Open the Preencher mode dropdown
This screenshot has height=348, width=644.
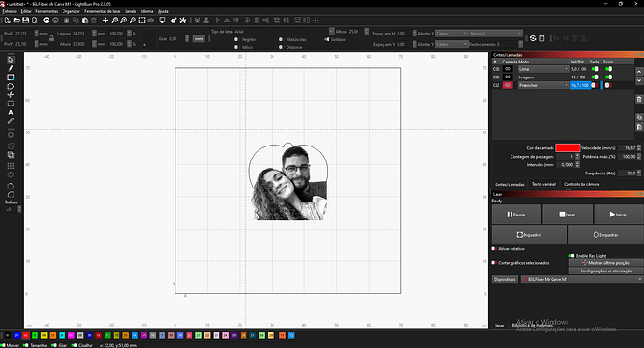point(543,85)
